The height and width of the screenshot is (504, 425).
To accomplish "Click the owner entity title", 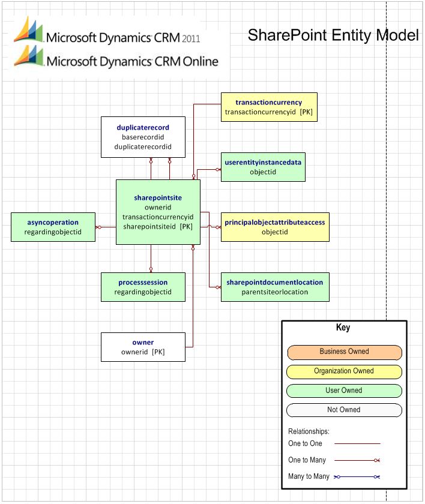I will (143, 343).
